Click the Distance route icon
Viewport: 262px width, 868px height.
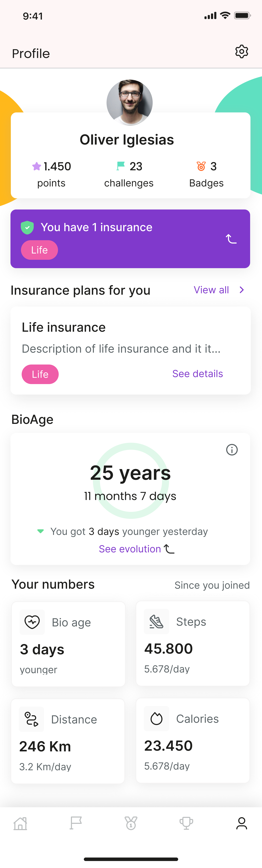coord(31,719)
